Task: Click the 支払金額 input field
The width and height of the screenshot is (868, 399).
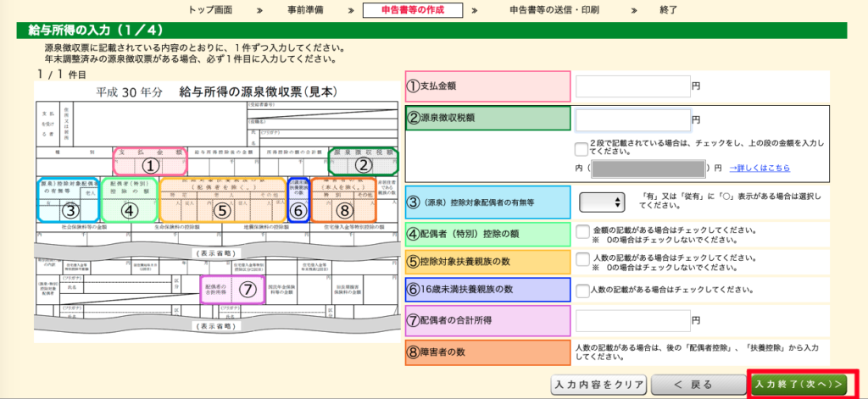Action: 632,86
